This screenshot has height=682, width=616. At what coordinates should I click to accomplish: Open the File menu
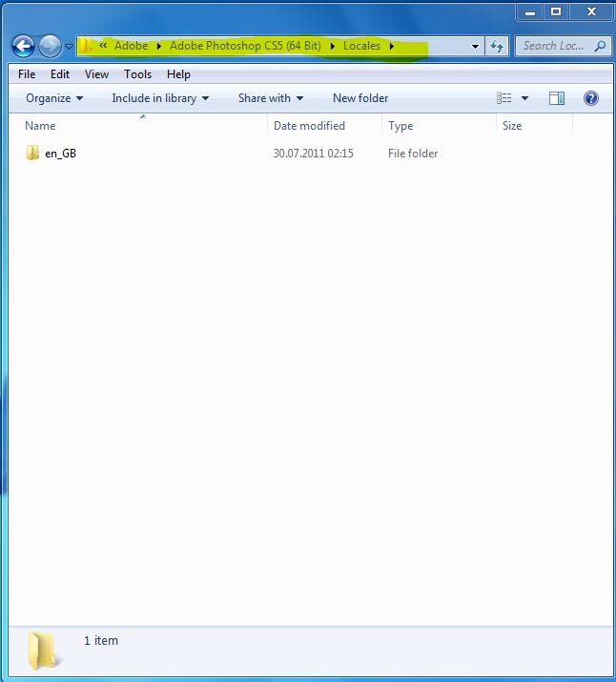pos(27,74)
